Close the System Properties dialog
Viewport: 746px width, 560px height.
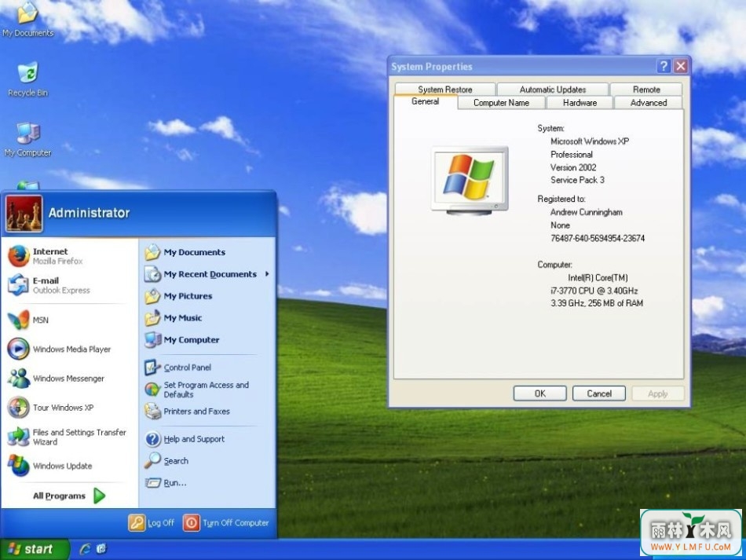681,66
